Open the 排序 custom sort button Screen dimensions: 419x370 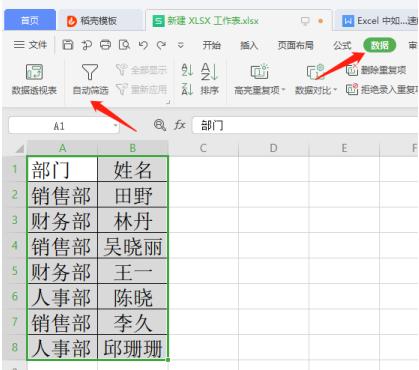[209, 79]
